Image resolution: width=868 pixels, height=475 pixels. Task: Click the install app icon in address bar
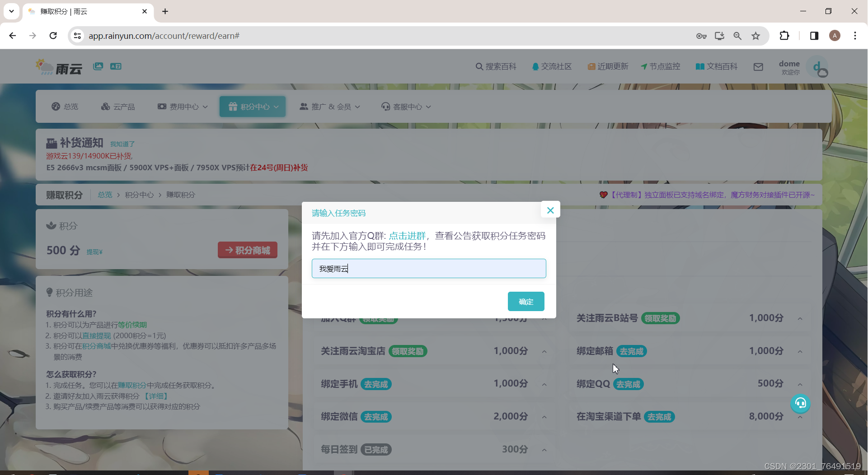[x=719, y=36]
